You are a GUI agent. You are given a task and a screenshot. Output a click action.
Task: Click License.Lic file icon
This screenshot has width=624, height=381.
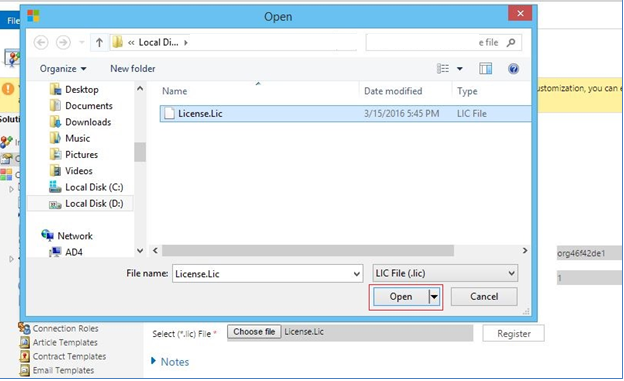click(x=169, y=113)
